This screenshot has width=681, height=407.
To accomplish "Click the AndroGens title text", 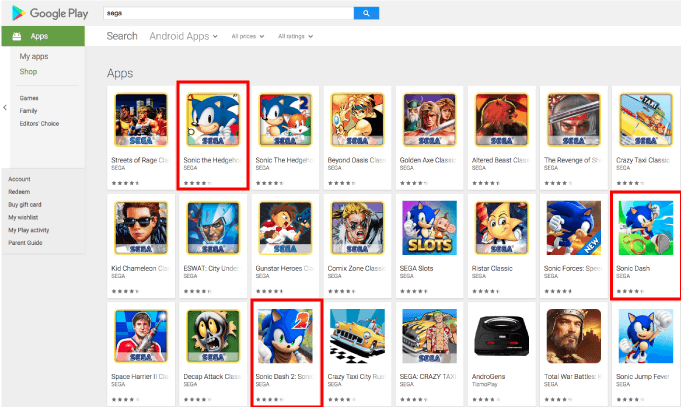I will pyautogui.click(x=488, y=377).
